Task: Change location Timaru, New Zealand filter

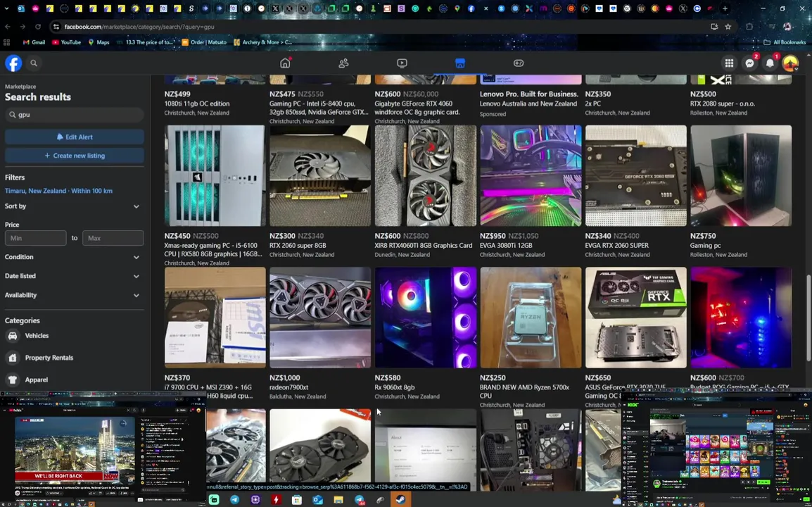Action: coord(58,191)
